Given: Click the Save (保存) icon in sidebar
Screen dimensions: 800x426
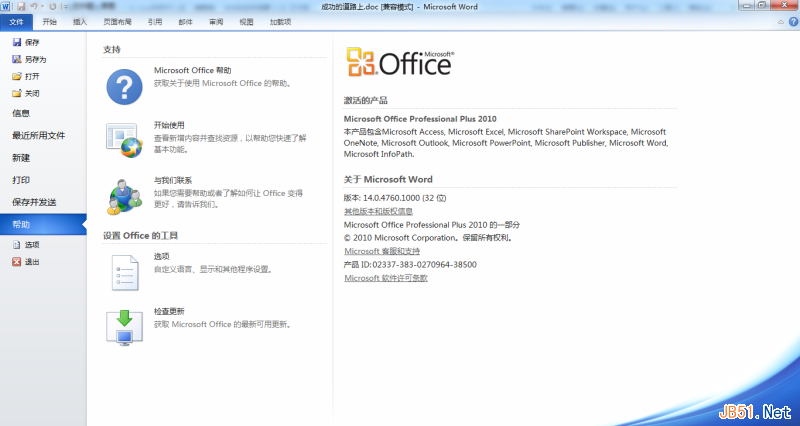Looking at the screenshot, I should pos(17,42).
